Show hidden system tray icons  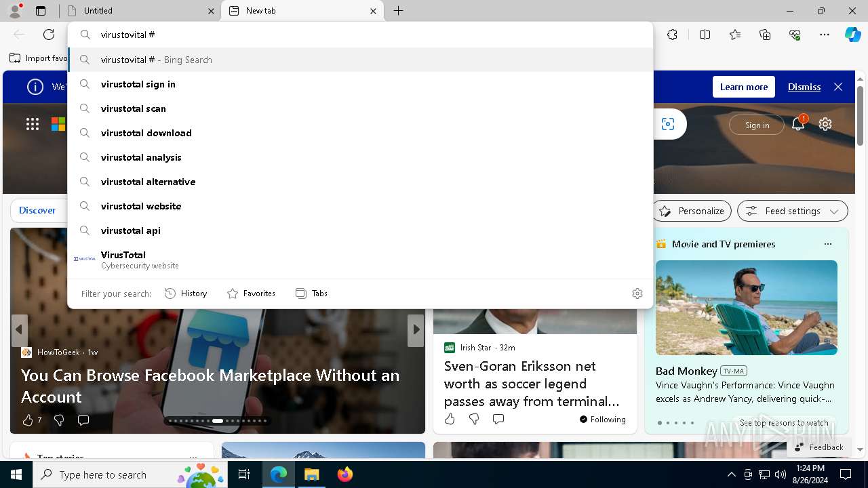[x=731, y=474]
